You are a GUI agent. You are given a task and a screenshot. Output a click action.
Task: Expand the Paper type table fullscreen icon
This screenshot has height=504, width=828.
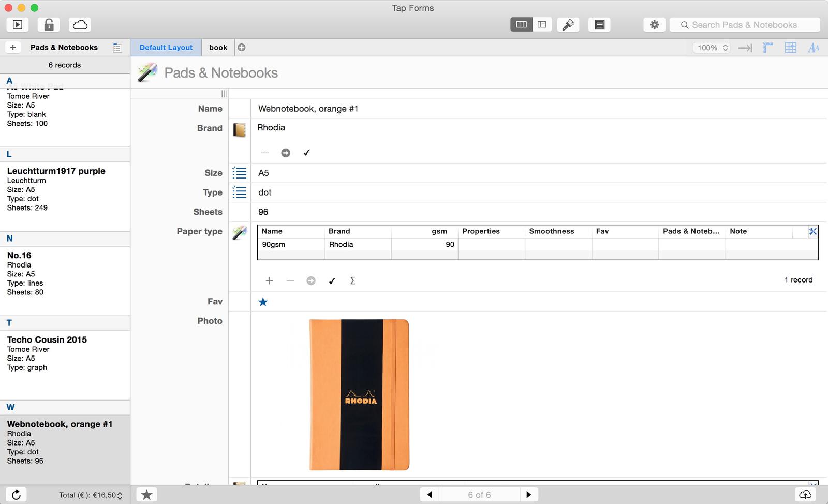pyautogui.click(x=813, y=231)
